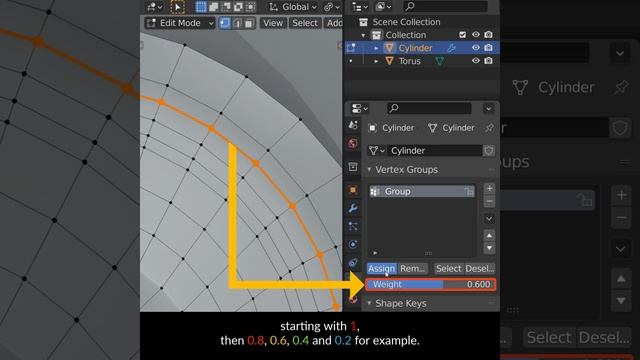The image size is (640, 360).
Task: Open the Outliner editor type dropdown
Action: [360, 7]
